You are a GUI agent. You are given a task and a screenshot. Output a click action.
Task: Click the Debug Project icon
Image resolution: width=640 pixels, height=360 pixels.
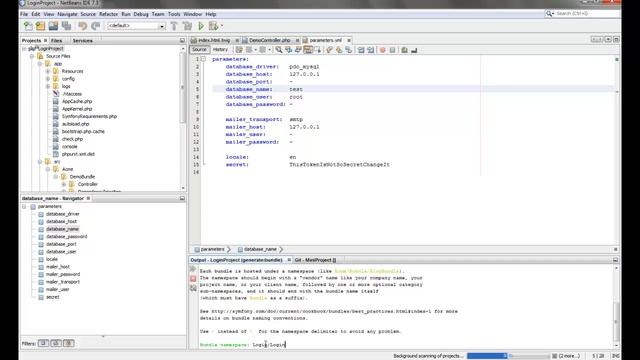(213, 26)
